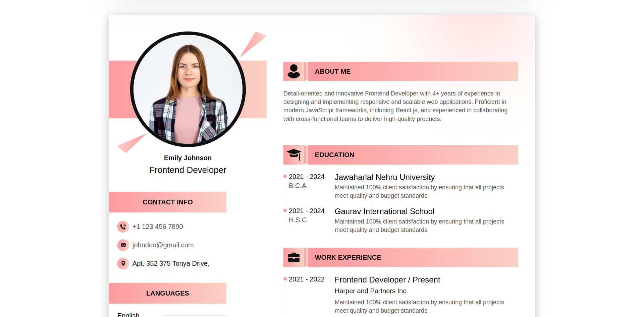
Task: Click the description under Harper and Partners Inc
Action: pos(419,306)
